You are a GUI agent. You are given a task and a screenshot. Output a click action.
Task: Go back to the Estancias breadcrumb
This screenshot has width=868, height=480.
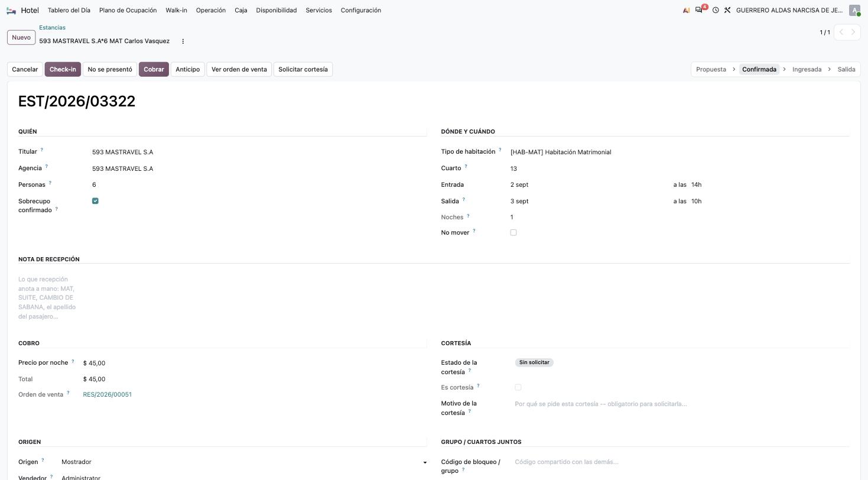pos(52,28)
